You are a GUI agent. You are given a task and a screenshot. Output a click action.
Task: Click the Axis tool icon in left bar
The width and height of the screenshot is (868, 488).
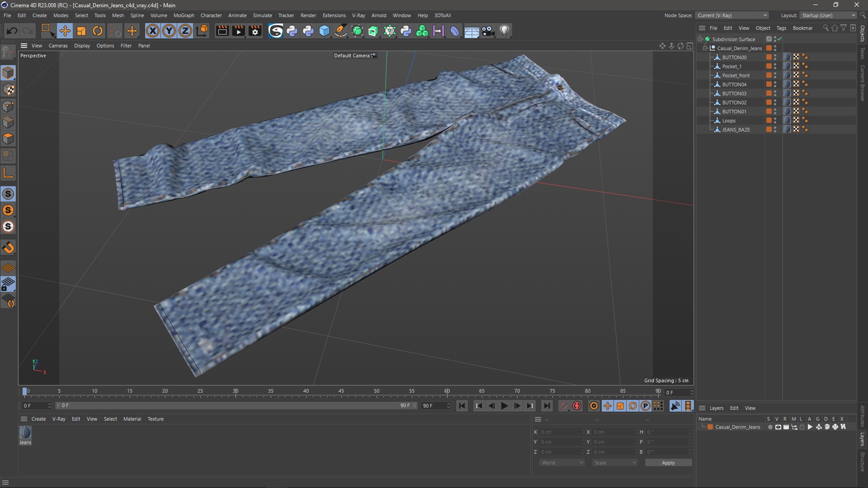coord(8,173)
